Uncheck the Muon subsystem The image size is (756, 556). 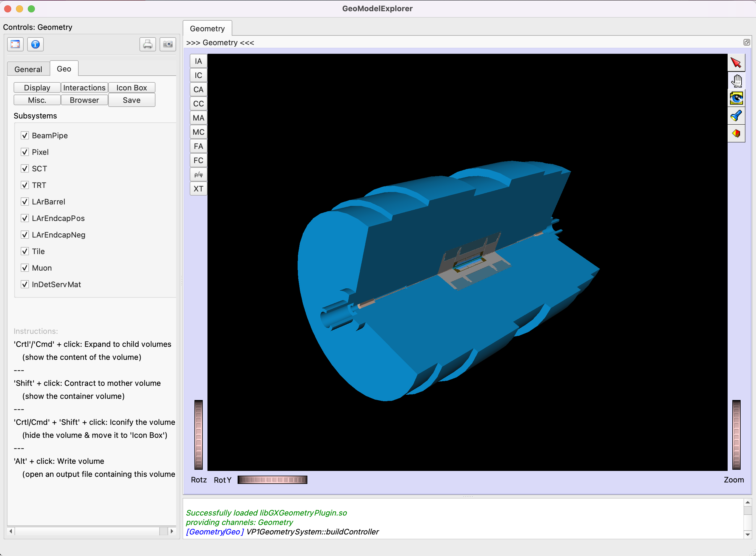point(25,268)
